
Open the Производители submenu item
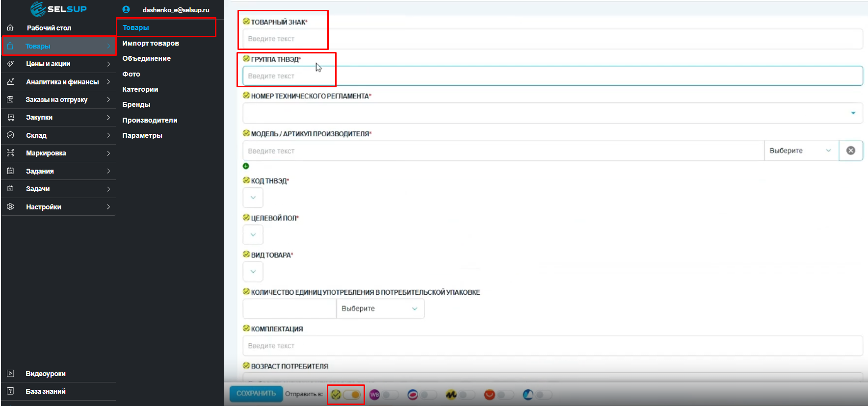pos(150,120)
